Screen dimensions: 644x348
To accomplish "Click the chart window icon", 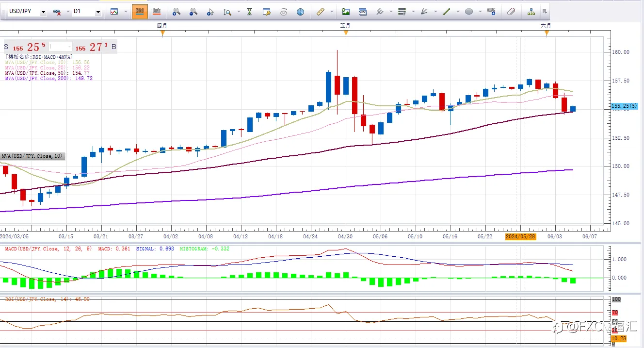I will tap(363, 12).
